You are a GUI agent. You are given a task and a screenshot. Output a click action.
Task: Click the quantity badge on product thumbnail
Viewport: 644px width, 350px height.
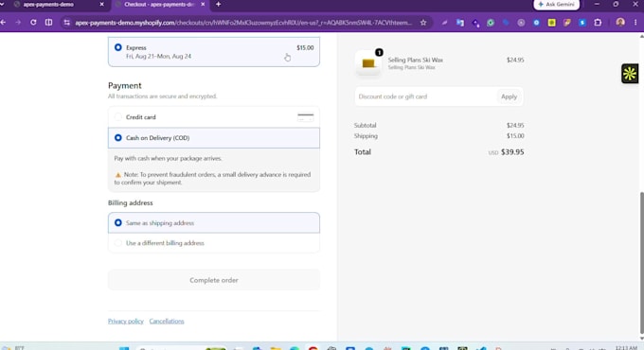pyautogui.click(x=379, y=52)
